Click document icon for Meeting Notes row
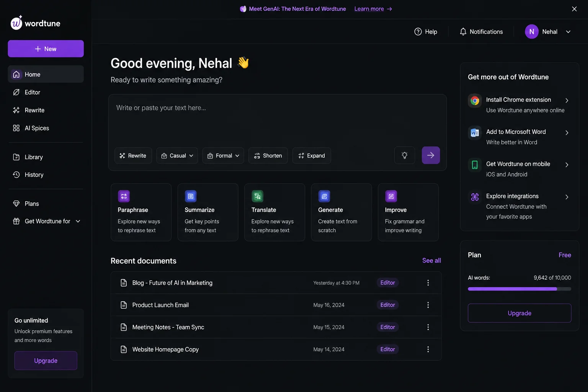Viewport: 588px width, 392px height. (x=124, y=327)
